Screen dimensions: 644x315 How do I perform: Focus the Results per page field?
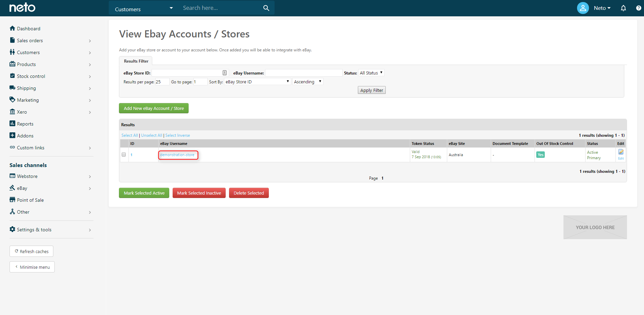pyautogui.click(x=162, y=82)
